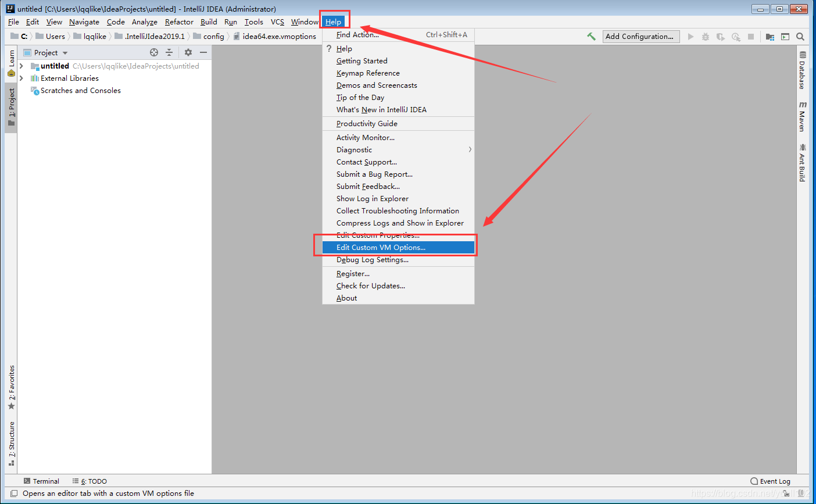Screen dimensions: 816x504
Task: Click Add Configuration... button
Action: pyautogui.click(x=640, y=37)
